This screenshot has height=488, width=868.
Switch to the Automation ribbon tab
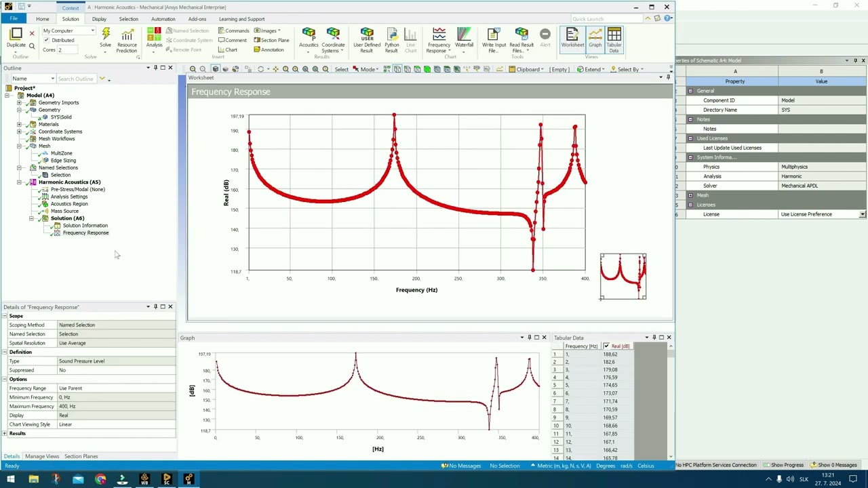tap(163, 19)
